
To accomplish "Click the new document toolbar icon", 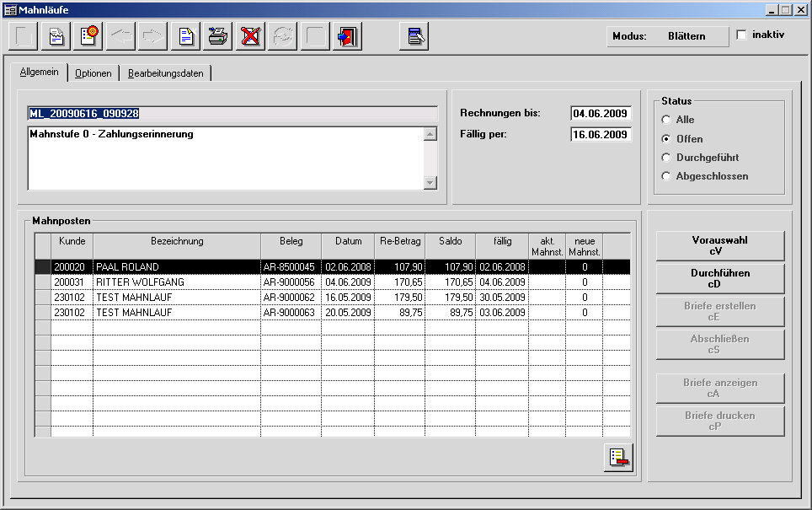I will tap(185, 37).
